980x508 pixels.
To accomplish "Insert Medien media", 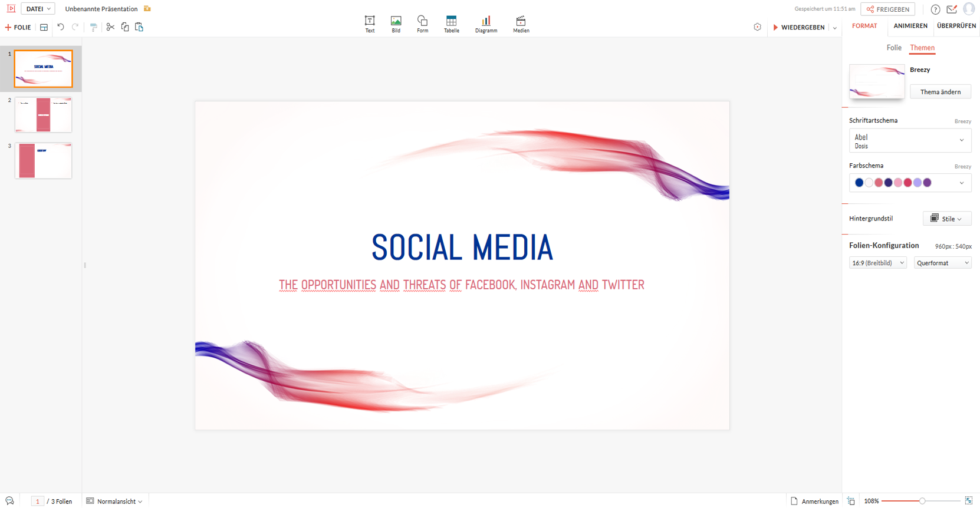I will click(x=521, y=24).
